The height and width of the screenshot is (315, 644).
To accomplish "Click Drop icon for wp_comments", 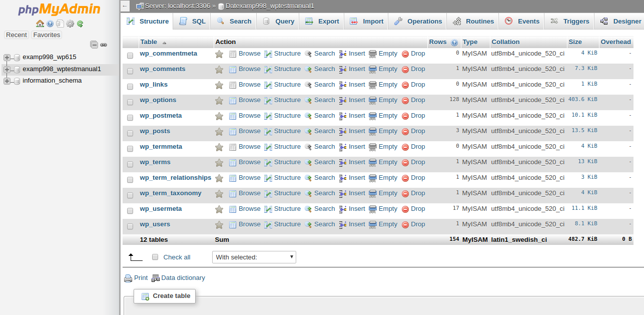I will point(405,70).
